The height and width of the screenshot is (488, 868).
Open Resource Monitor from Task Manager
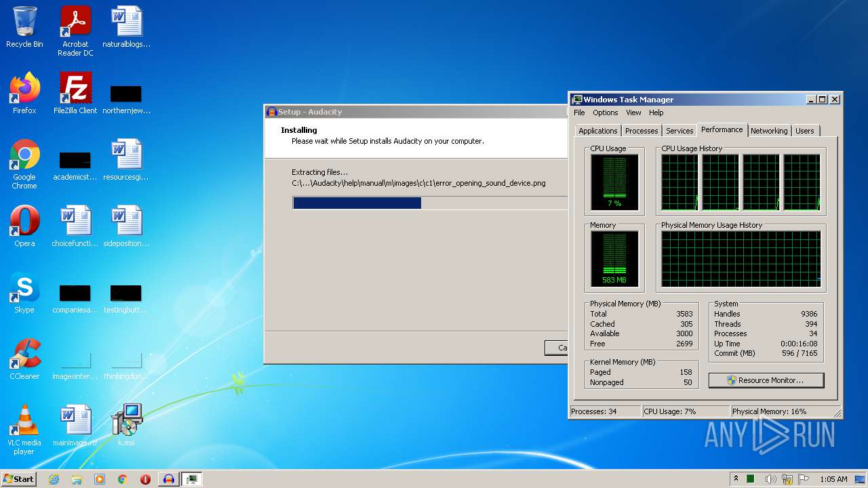click(766, 380)
